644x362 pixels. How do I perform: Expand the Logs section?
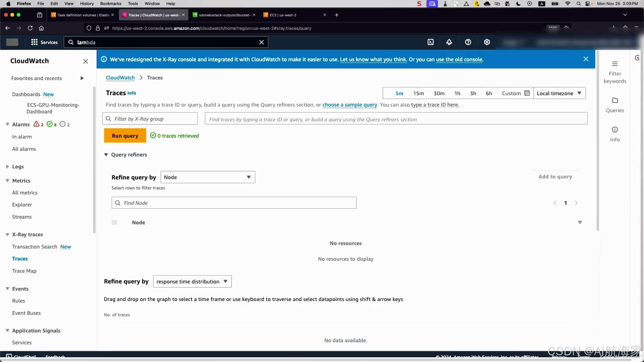7,167
